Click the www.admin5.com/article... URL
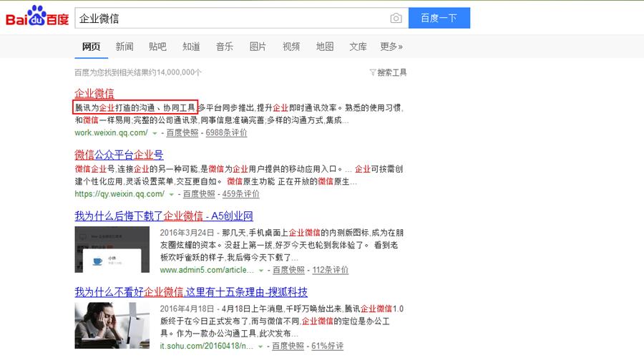 (x=207, y=270)
